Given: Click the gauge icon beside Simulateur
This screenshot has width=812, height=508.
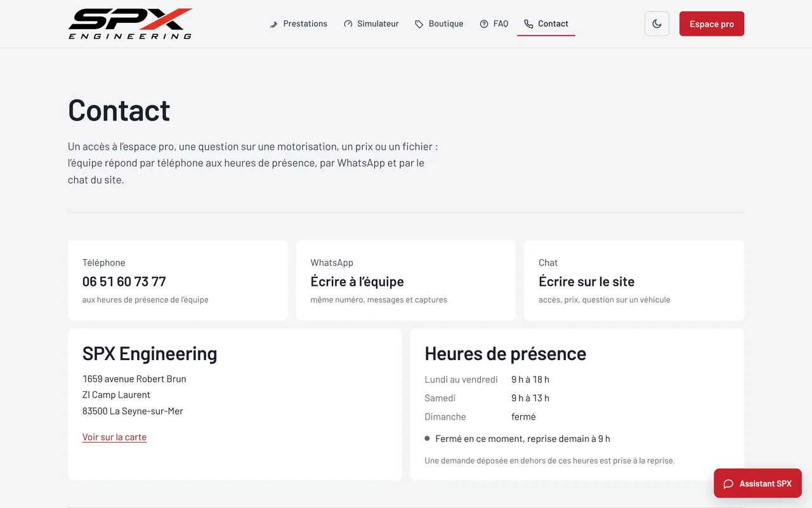Looking at the screenshot, I should (348, 24).
